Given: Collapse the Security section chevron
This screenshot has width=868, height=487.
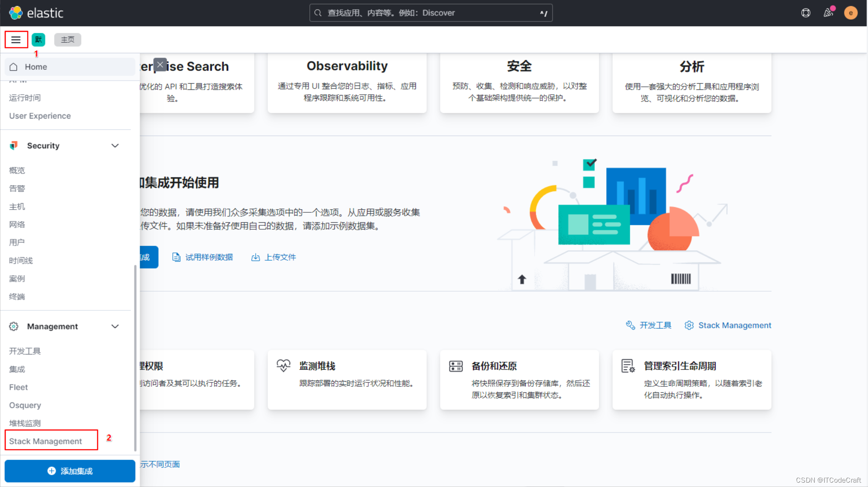Looking at the screenshot, I should 115,146.
